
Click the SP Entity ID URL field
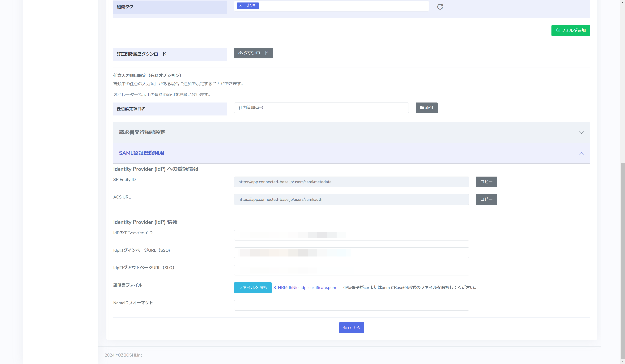pyautogui.click(x=351, y=182)
